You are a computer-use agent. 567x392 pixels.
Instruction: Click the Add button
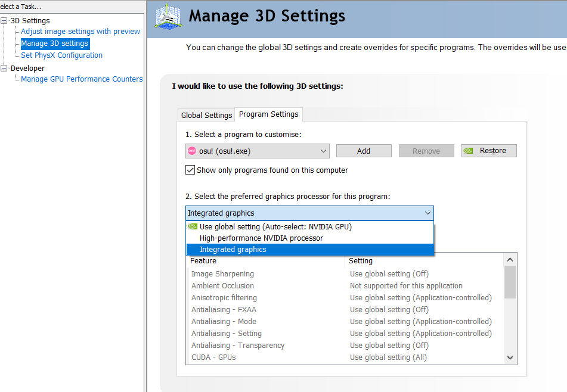point(364,151)
